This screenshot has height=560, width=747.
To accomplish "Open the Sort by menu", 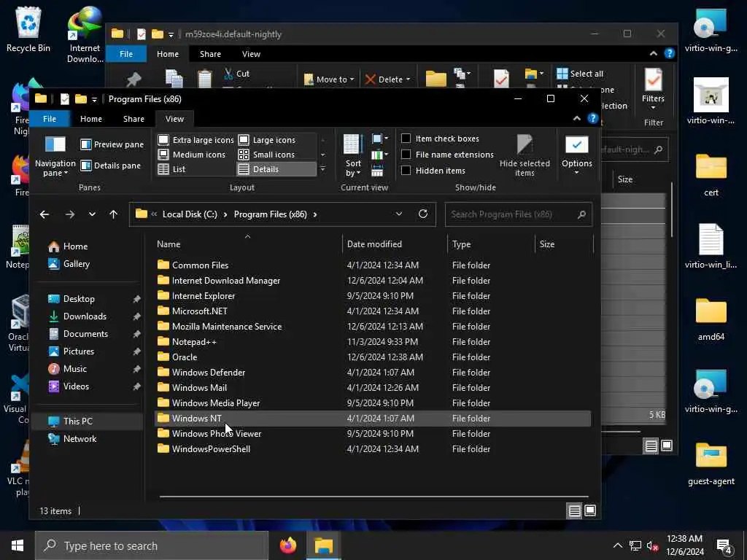I will [x=353, y=156].
